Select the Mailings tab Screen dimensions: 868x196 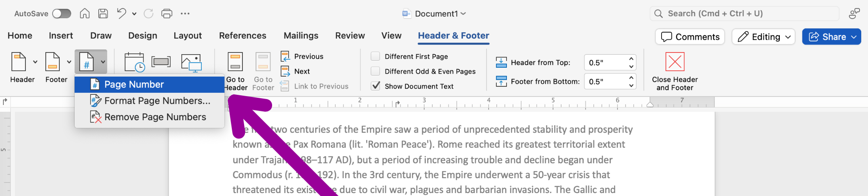[x=301, y=36]
